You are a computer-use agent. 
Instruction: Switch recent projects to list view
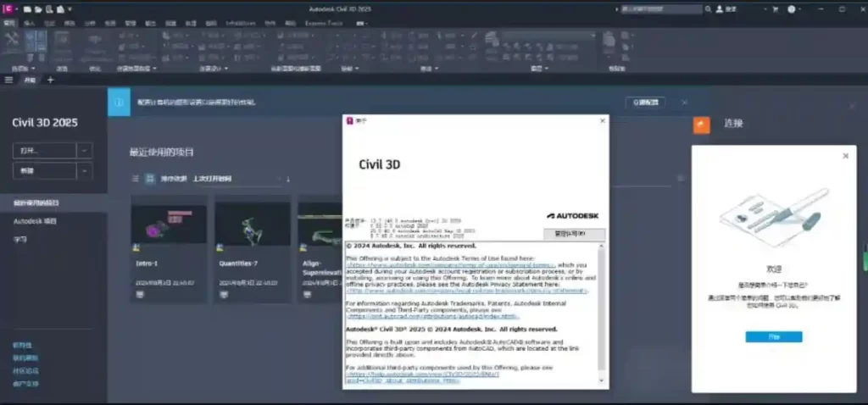135,179
